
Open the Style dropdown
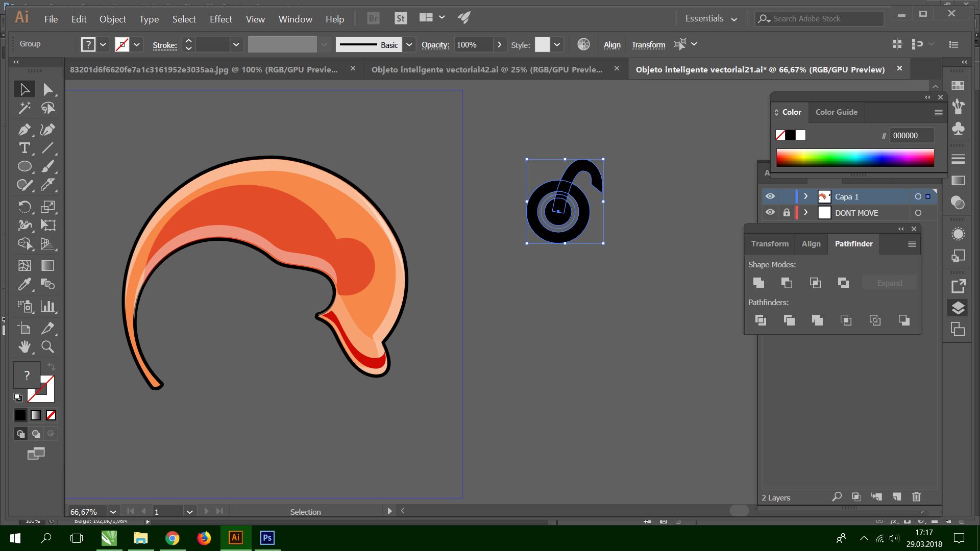557,44
